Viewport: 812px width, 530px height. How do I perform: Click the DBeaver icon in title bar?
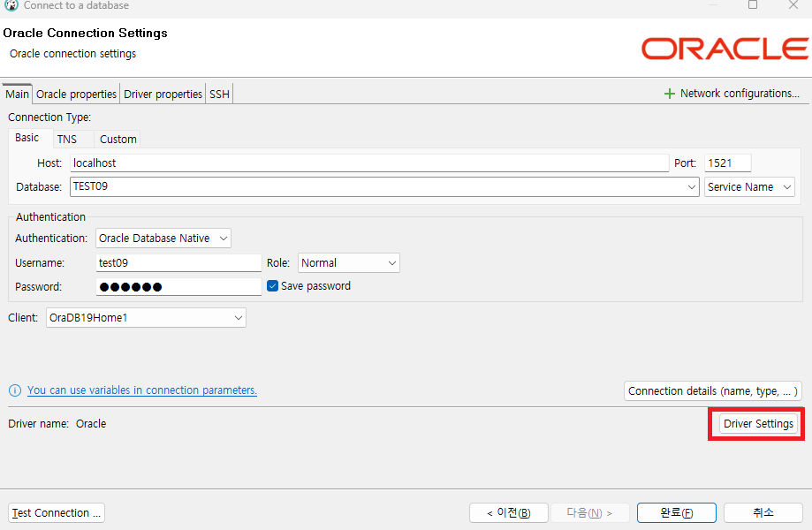pos(11,4)
